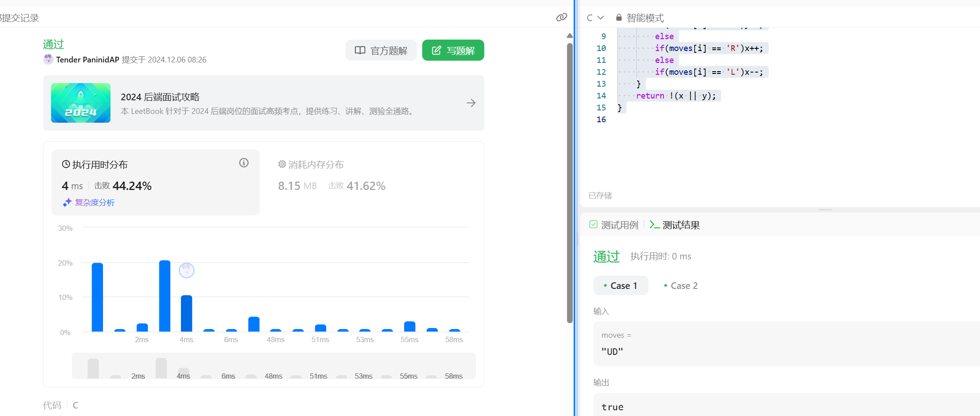Open the 官方题解 official solution

tap(381, 51)
